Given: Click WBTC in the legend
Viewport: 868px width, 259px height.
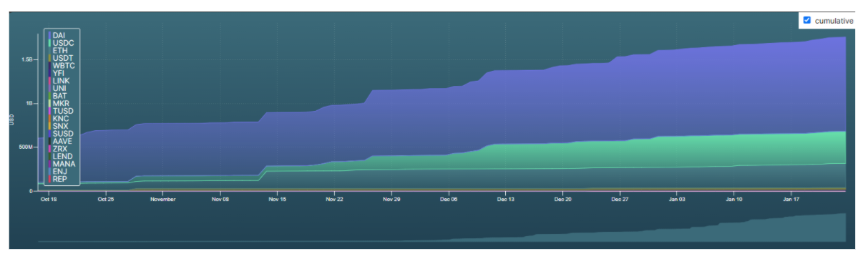Looking at the screenshot, I should click(x=63, y=66).
